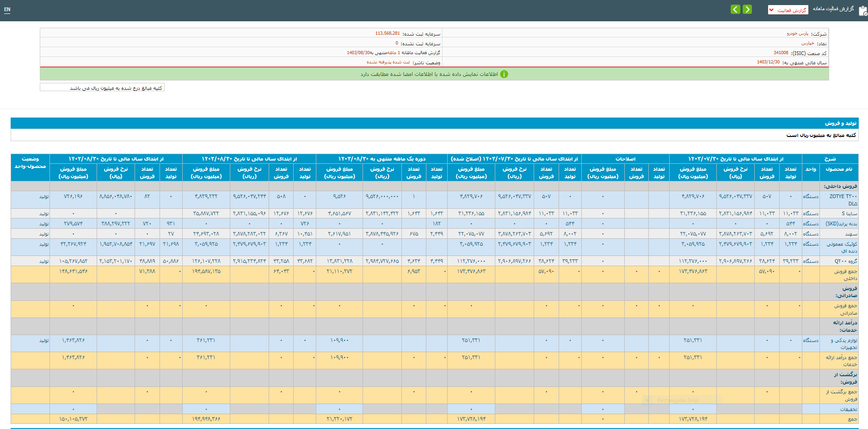Click the وضعیت محصول-واحد column header
Screen dimensions: 868x429
[x=30, y=163]
